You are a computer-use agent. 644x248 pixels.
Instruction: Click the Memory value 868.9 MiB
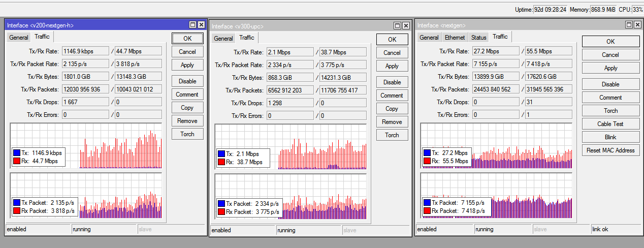tap(603, 10)
